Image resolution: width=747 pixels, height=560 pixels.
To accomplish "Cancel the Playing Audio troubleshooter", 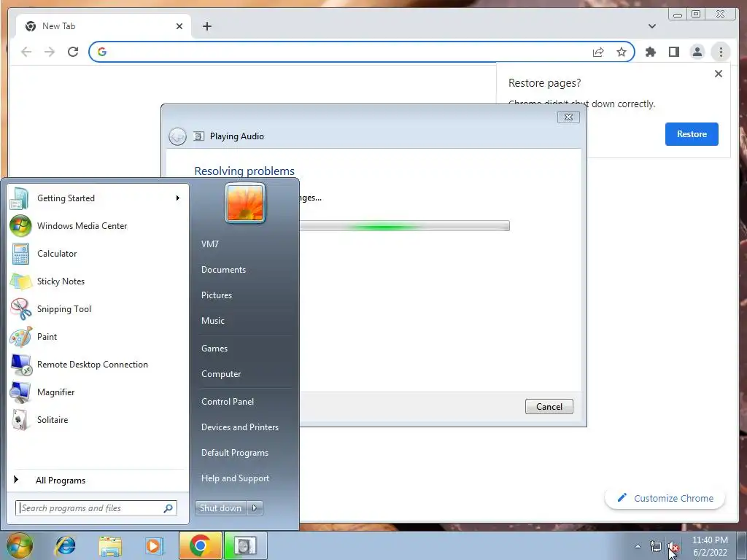I will pyautogui.click(x=549, y=407).
